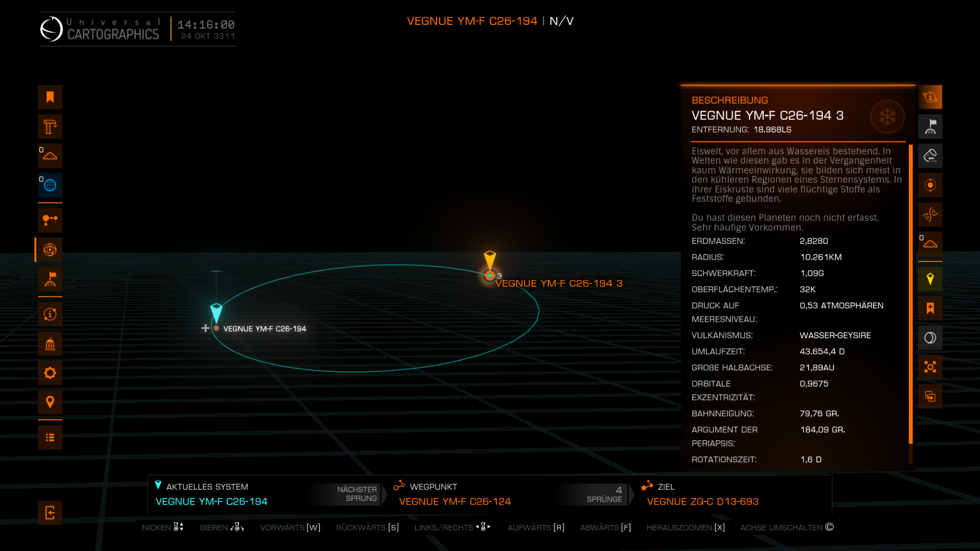Toggle the blue globe filter icon

point(50,185)
